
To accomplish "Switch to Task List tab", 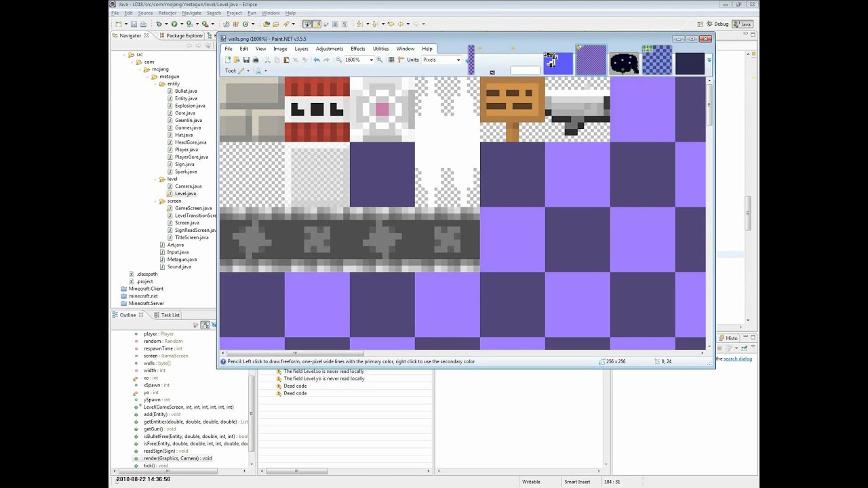I will click(x=167, y=315).
